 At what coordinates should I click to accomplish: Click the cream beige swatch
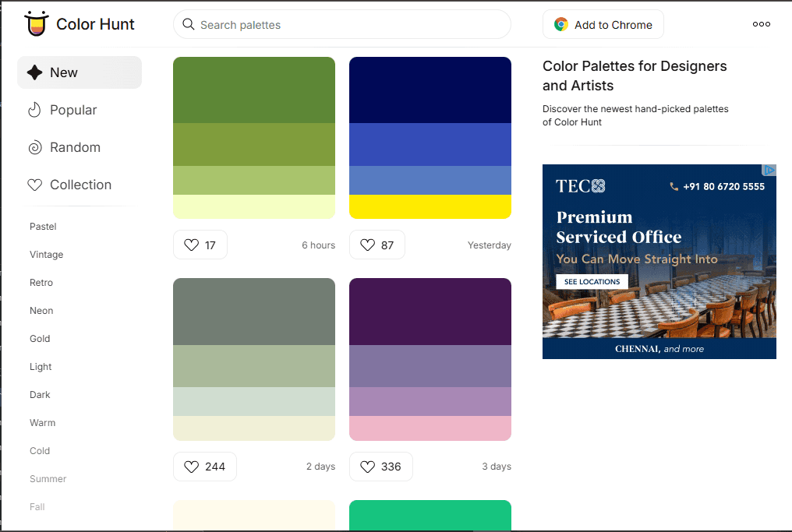point(254,428)
